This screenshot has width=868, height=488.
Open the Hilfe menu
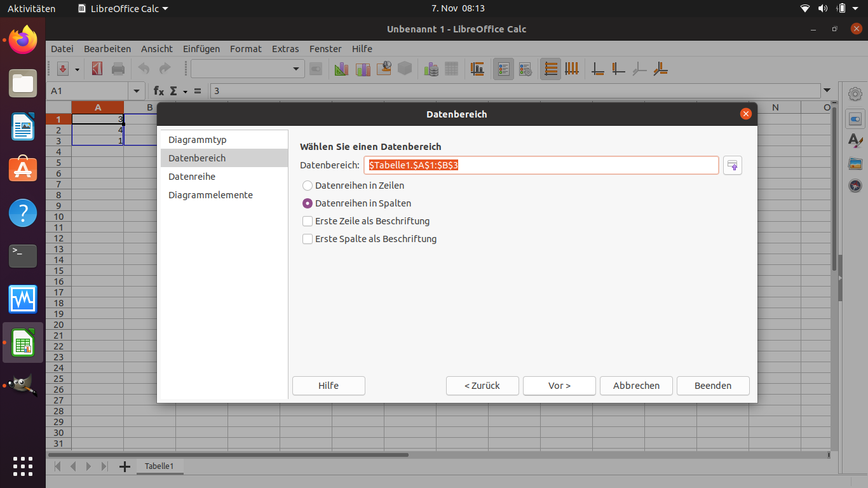click(362, 49)
